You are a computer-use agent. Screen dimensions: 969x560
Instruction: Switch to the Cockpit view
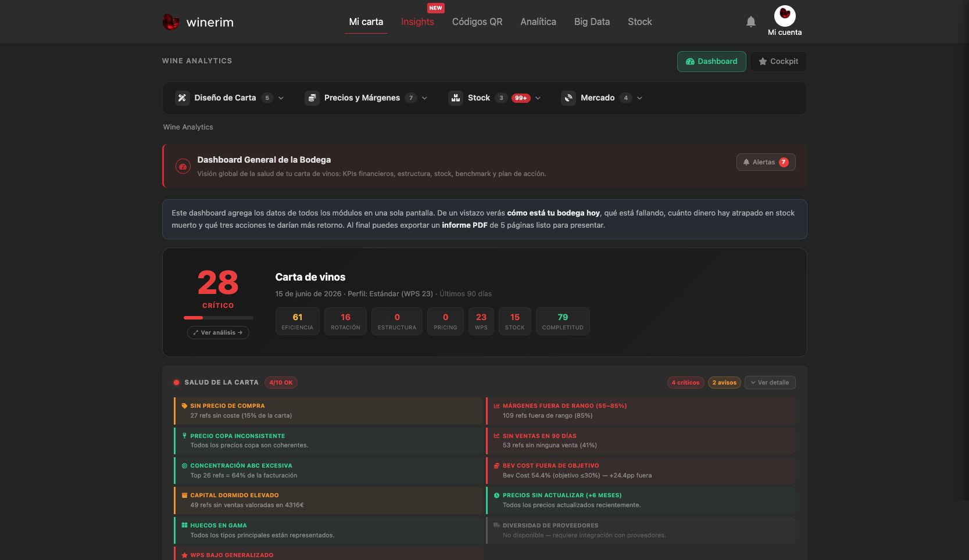(778, 62)
